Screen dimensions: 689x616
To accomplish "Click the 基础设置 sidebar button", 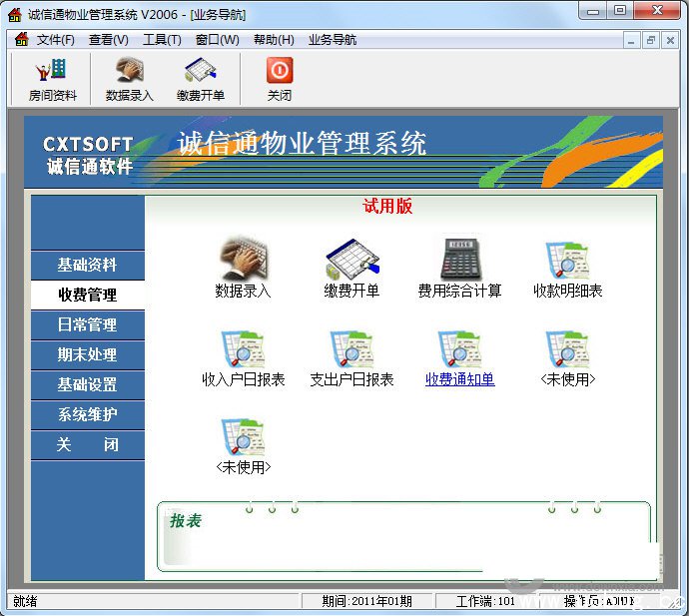I will pyautogui.click(x=88, y=385).
